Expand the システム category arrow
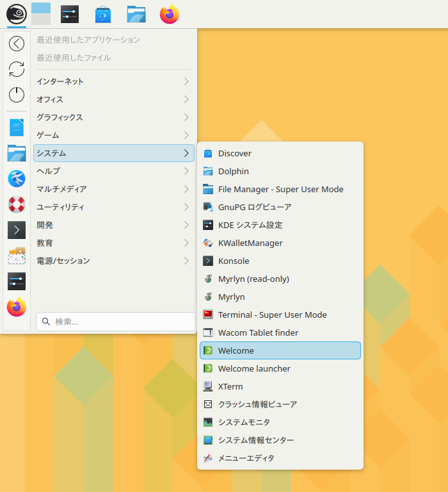This screenshot has height=492, width=448. click(x=186, y=153)
